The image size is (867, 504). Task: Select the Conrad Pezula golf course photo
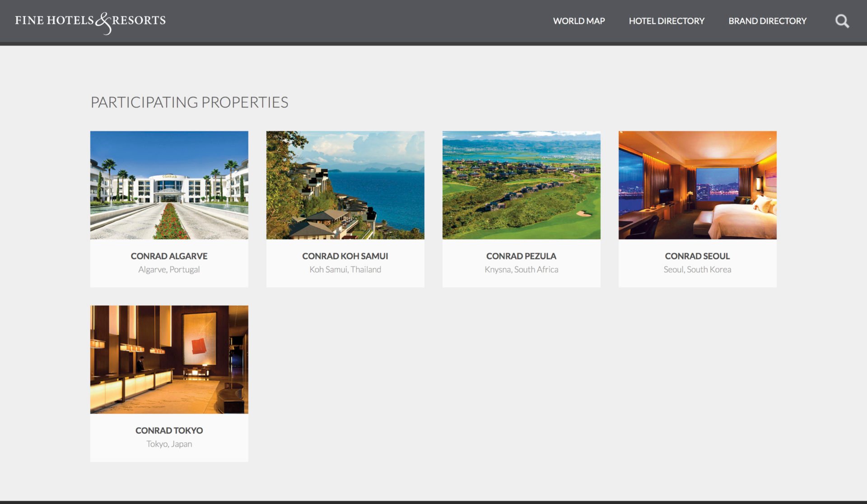click(x=522, y=185)
